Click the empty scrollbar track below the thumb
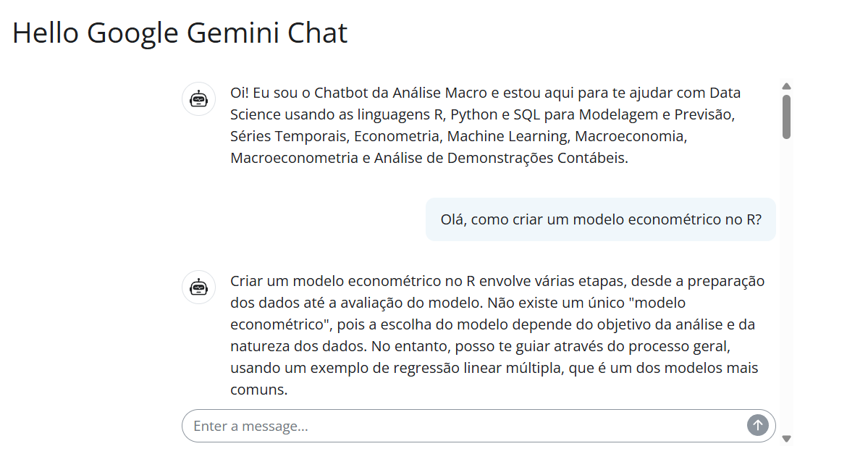The image size is (868, 462). pos(786,290)
